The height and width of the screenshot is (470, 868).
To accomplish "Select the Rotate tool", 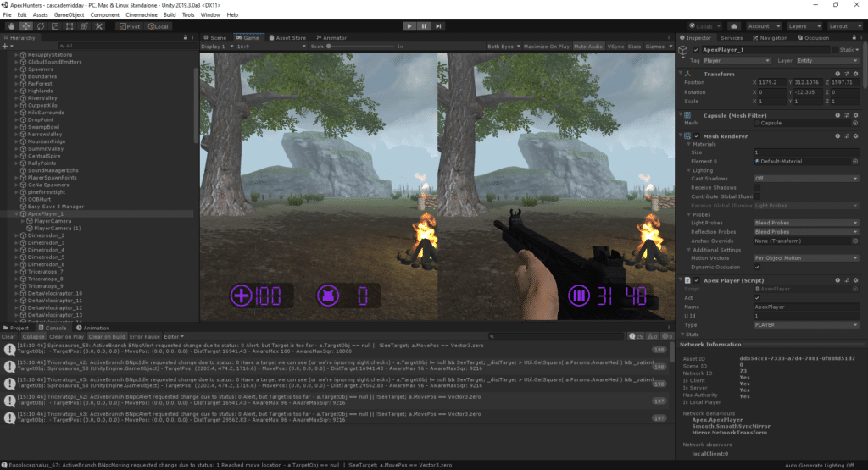I will point(41,26).
